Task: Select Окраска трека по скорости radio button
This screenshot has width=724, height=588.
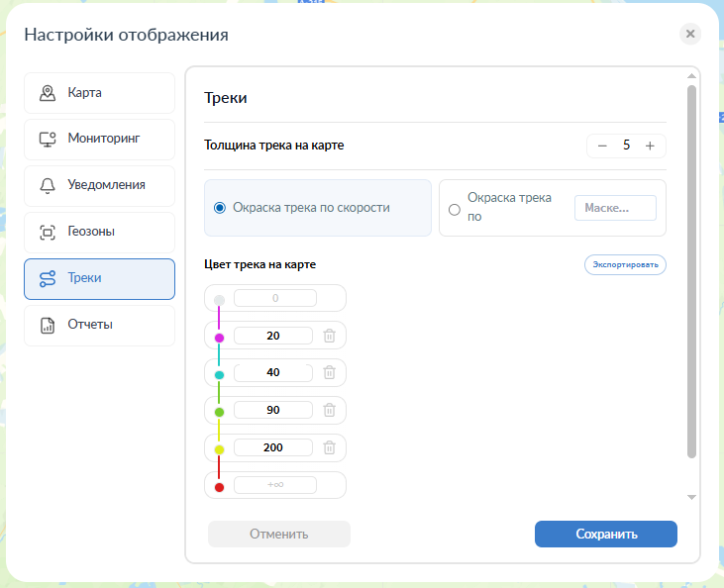Action: click(x=220, y=208)
